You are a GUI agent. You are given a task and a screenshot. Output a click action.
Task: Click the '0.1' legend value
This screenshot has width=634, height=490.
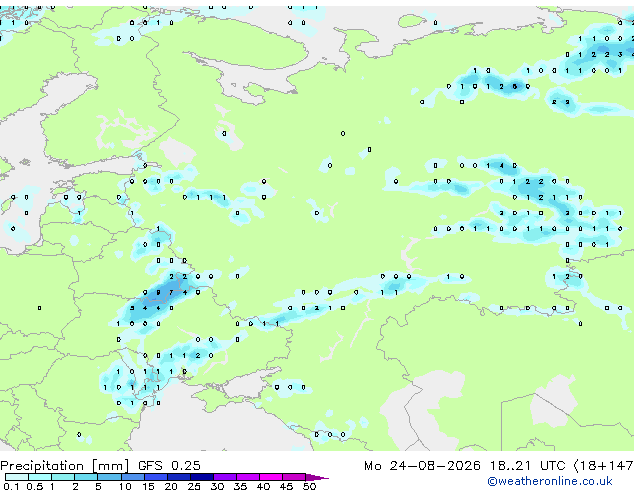click(12, 486)
